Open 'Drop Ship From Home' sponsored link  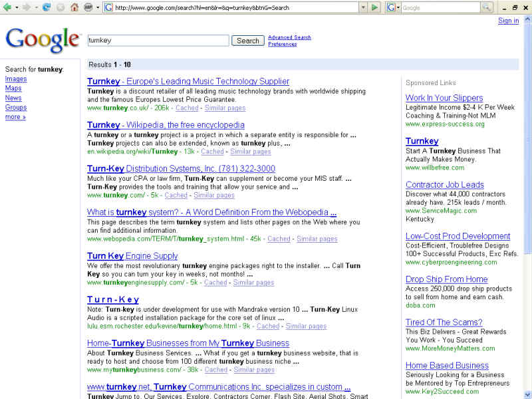click(446, 279)
